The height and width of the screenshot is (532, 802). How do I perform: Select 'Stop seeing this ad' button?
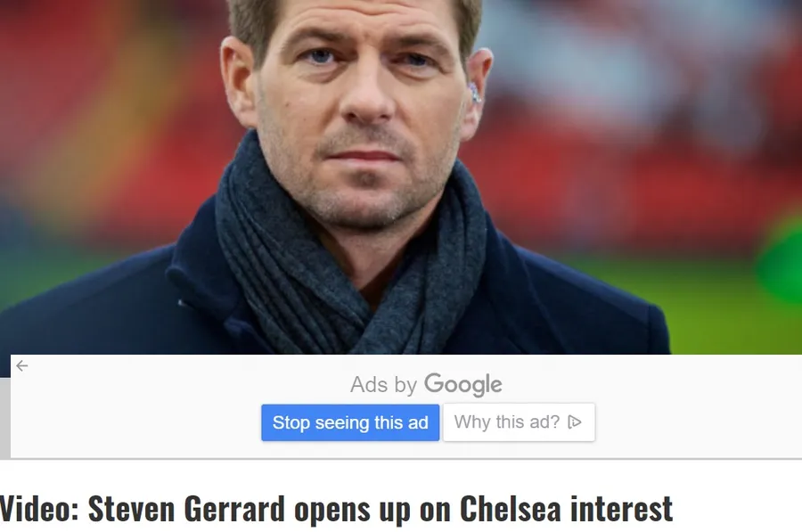(350, 422)
